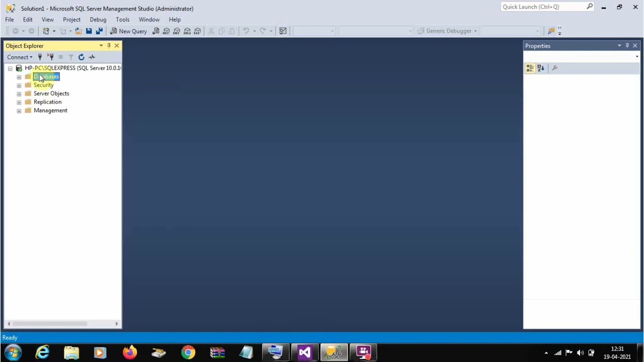Open Internet Explorer from taskbar
644x362 pixels.
[x=42, y=352]
